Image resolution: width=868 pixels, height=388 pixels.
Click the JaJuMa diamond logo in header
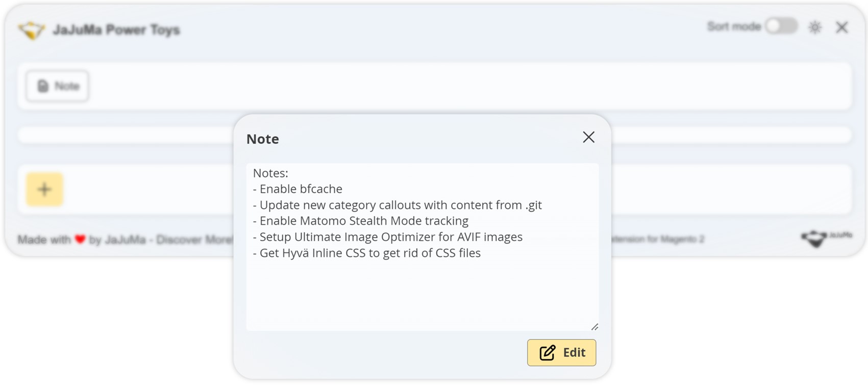pos(32,30)
